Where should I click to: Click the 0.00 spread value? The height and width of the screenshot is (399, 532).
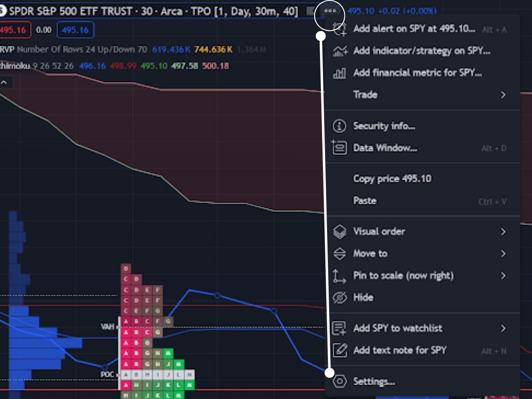(44, 30)
